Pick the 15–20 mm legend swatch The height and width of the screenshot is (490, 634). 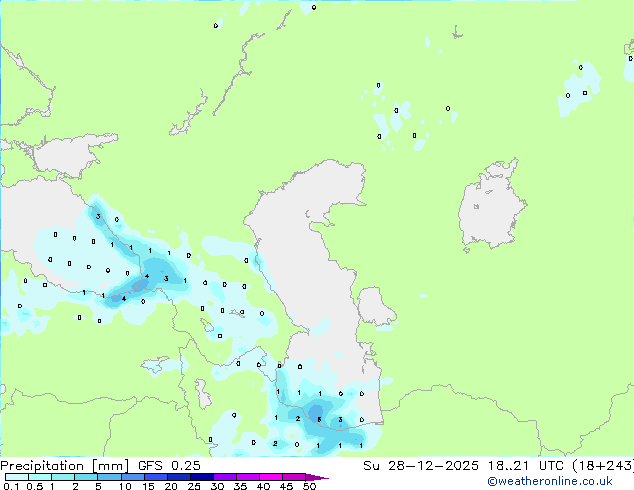click(x=155, y=477)
